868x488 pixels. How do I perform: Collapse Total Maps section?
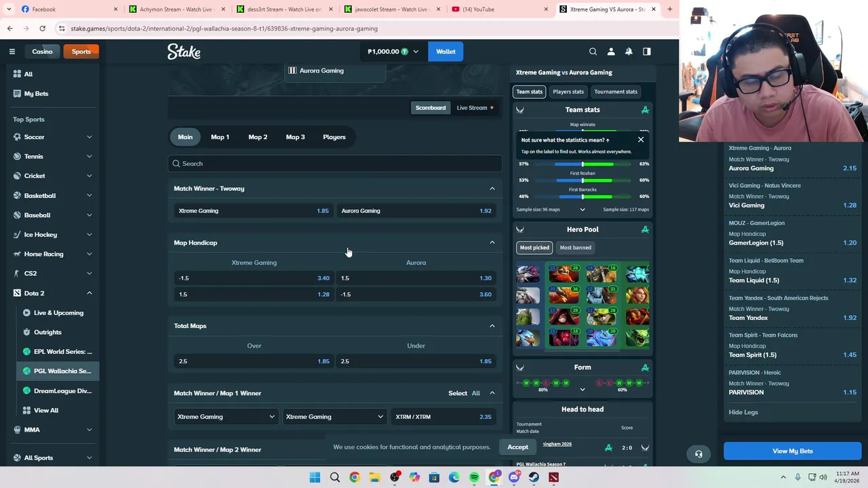[x=492, y=326]
